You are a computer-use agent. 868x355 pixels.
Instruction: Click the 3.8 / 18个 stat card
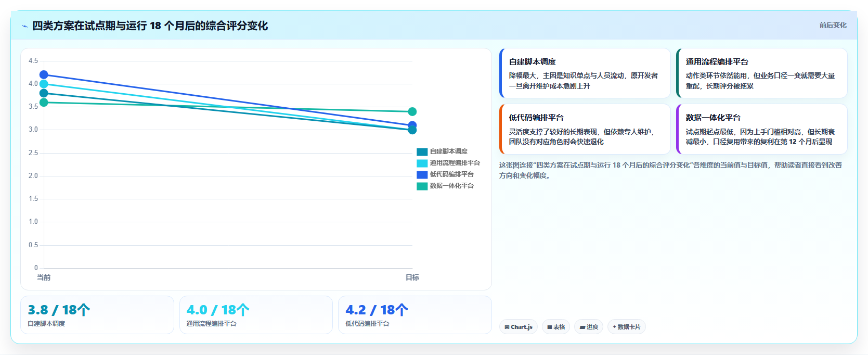pyautogui.click(x=97, y=315)
